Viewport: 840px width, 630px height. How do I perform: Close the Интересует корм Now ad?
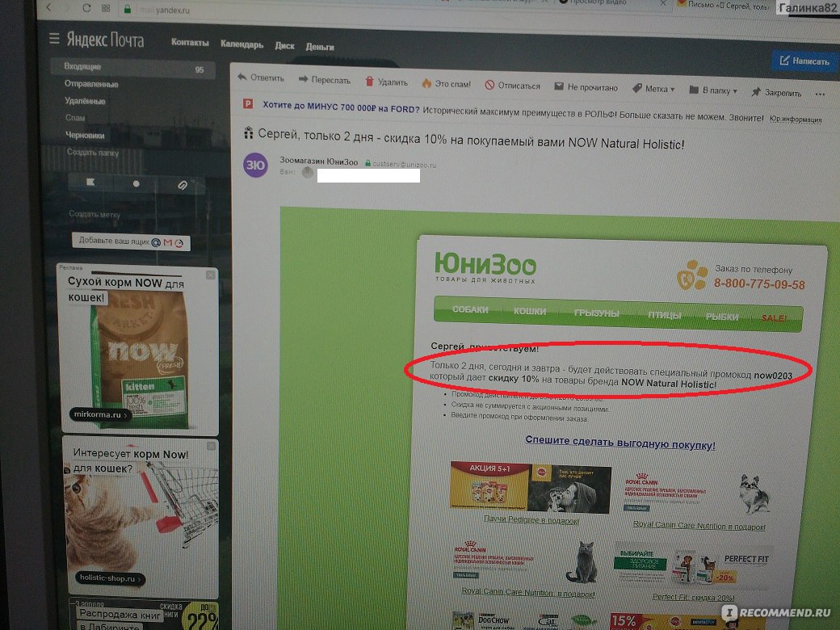pyautogui.click(x=211, y=446)
